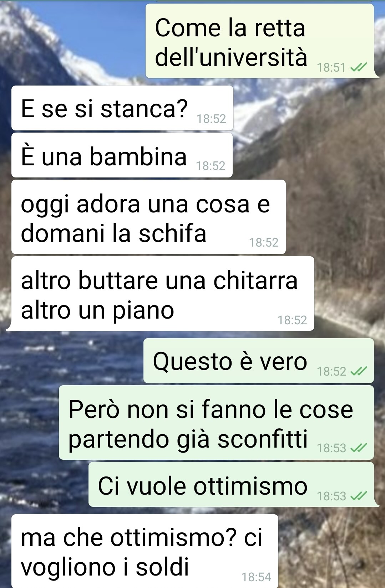Select message 'oggi adora una cosa e domani la schifa'

[148, 217]
